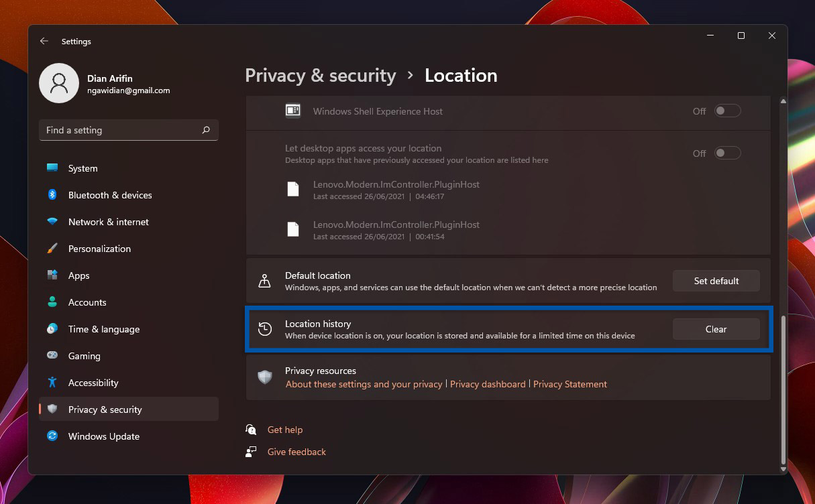Open Bluetooth & devices settings
The image size is (815, 504).
pyautogui.click(x=110, y=195)
